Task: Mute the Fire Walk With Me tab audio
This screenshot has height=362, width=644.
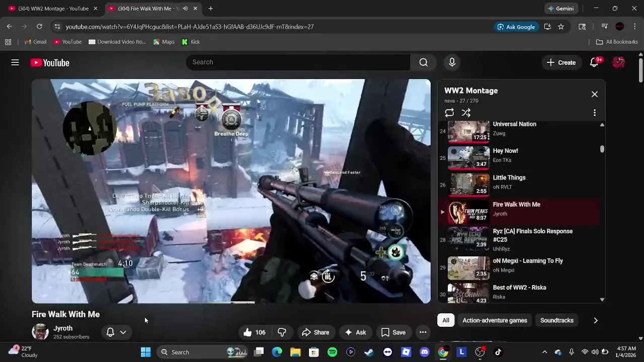Action: (x=185, y=9)
